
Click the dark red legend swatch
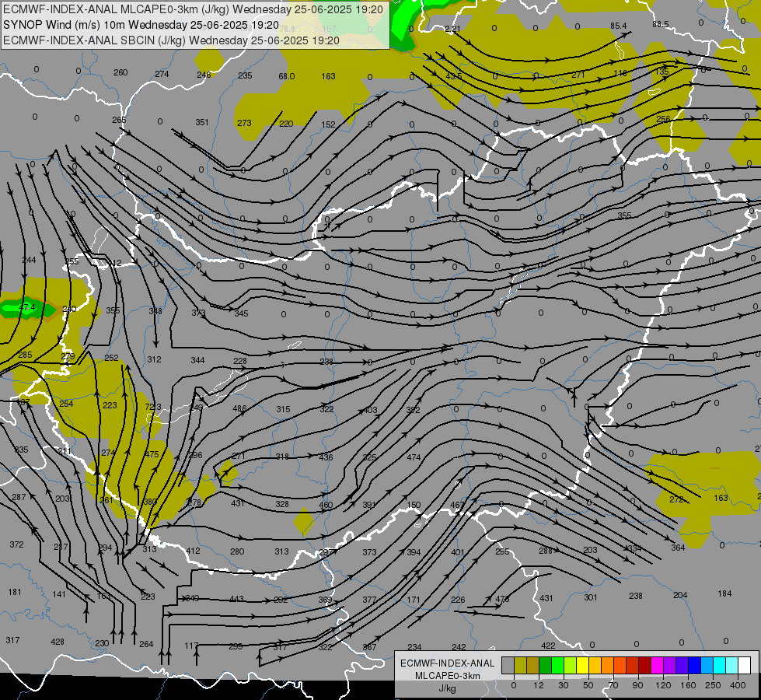pos(645,665)
